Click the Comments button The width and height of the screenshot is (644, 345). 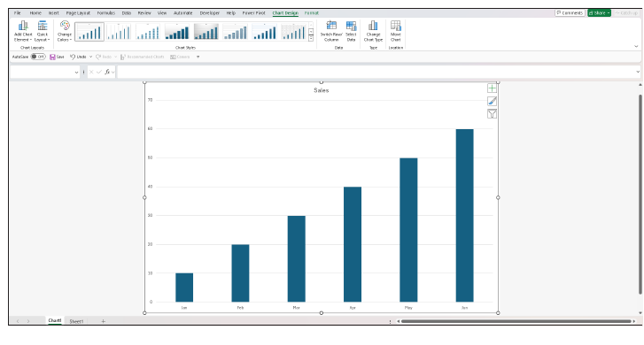[570, 13]
